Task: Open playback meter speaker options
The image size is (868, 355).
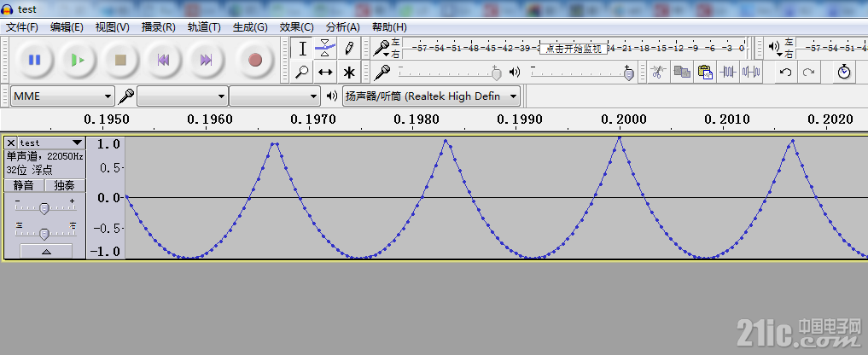Action: 775,49
